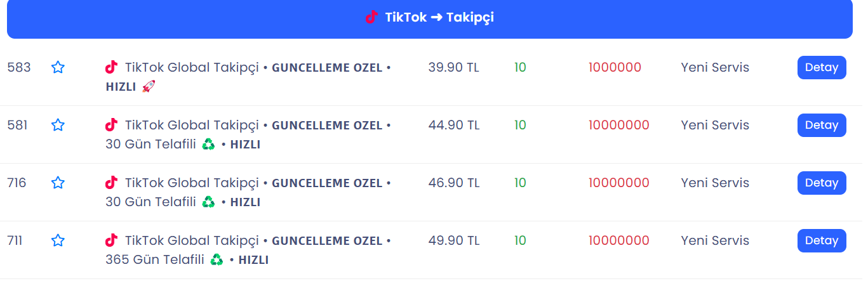Click the TikTok icon in the 46.90 TL row
868x281 pixels.
(112, 182)
